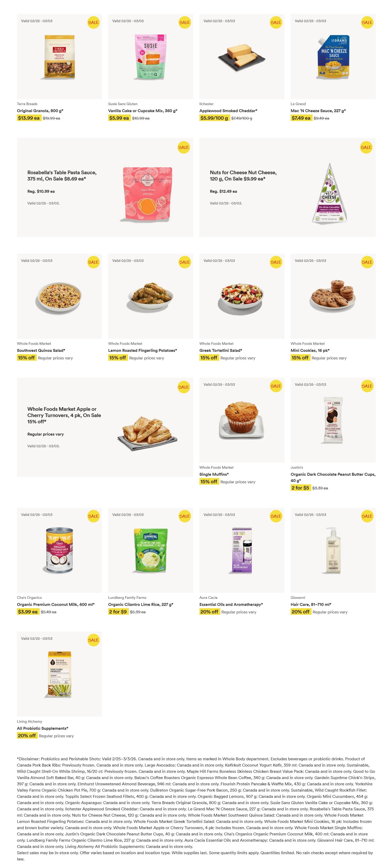This screenshot has width=390, height=868.
Task: Open the Lundberg Cilantro Lime Rice image
Action: click(150, 550)
